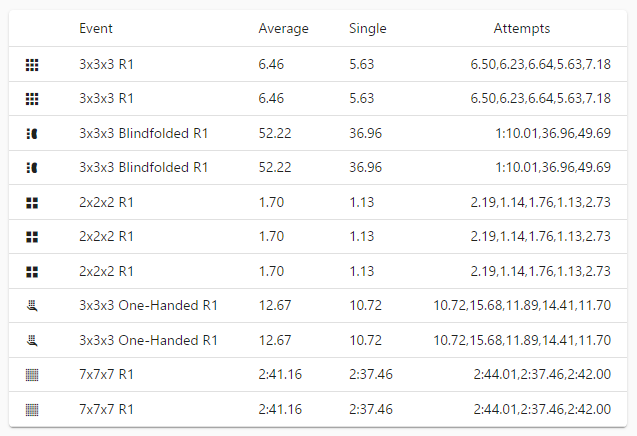Open the 7x7x7 R1 event name in the last row
Image resolution: width=637 pixels, height=436 pixels.
pyautogui.click(x=106, y=409)
